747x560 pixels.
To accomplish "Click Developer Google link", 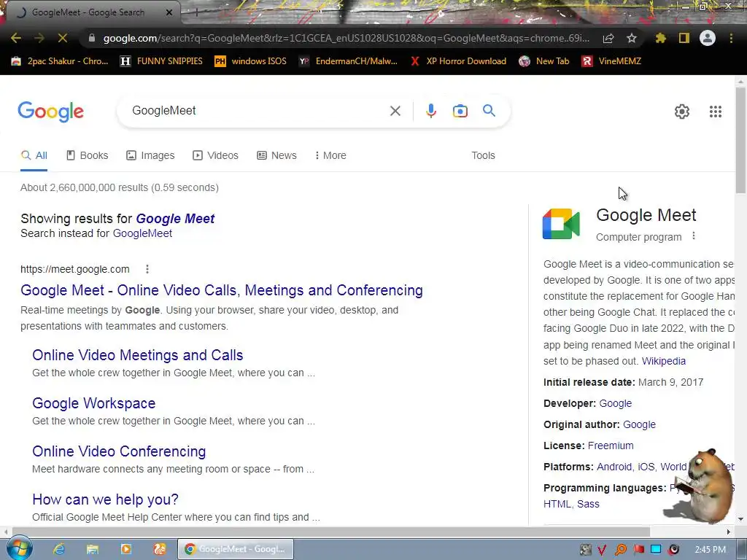I will (x=615, y=403).
